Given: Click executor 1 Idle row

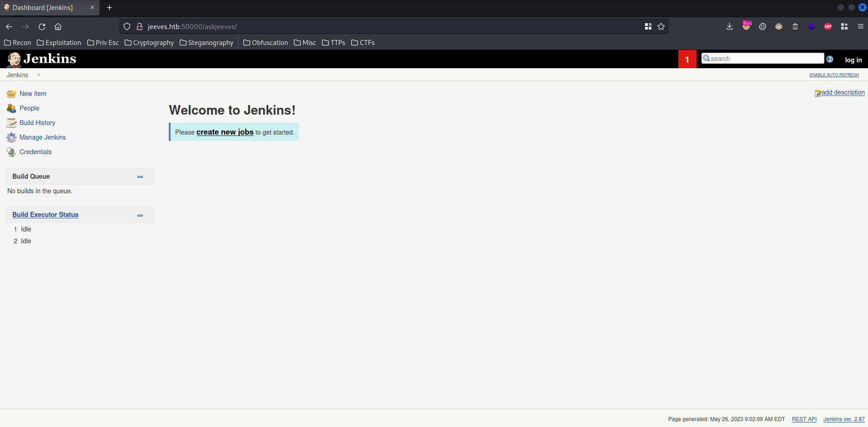Looking at the screenshot, I should tap(80, 229).
